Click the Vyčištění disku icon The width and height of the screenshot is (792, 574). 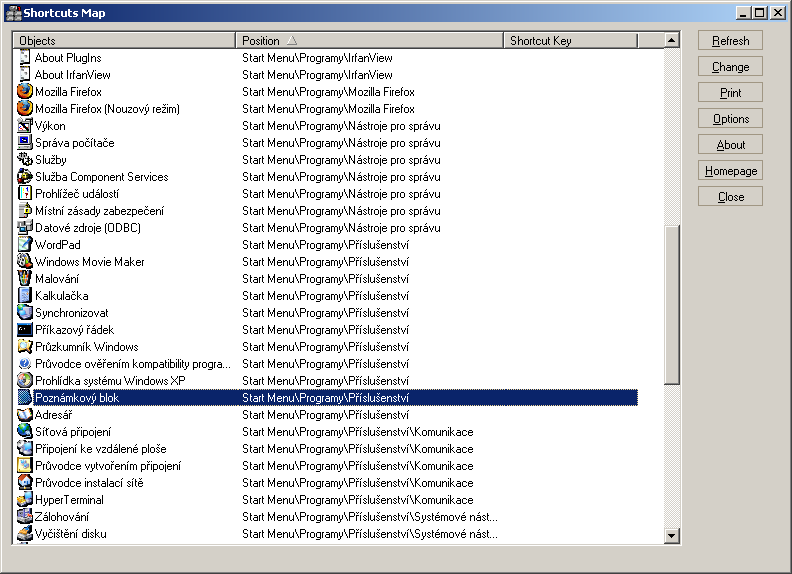(25, 533)
